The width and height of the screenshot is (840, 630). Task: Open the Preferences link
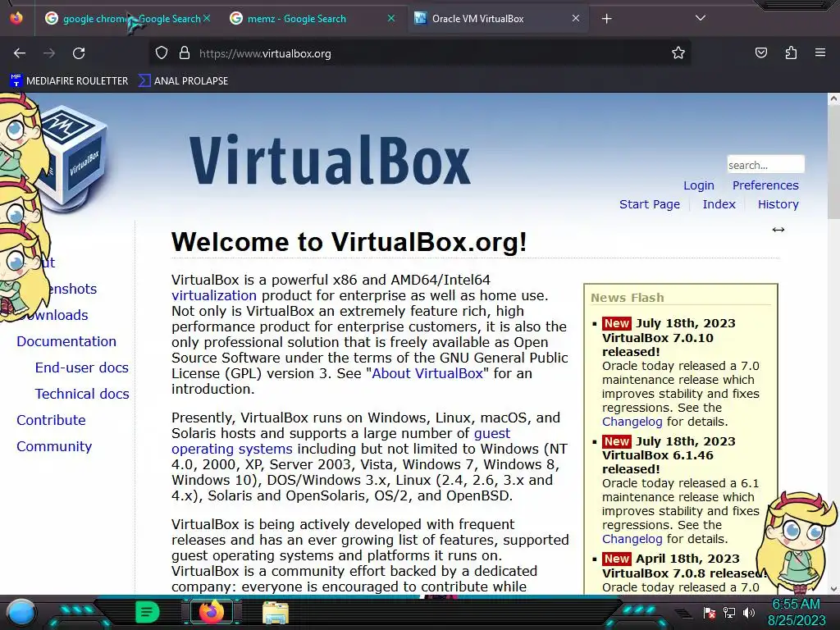(765, 185)
